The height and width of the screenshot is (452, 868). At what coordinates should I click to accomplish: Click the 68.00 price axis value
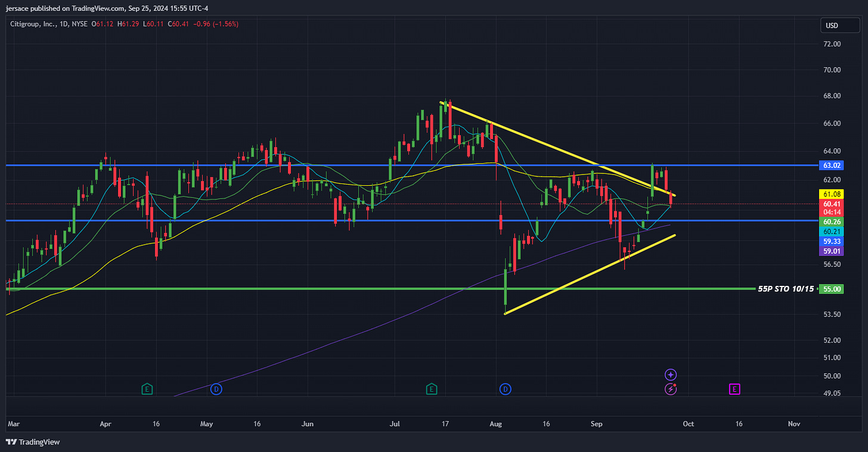(x=832, y=96)
